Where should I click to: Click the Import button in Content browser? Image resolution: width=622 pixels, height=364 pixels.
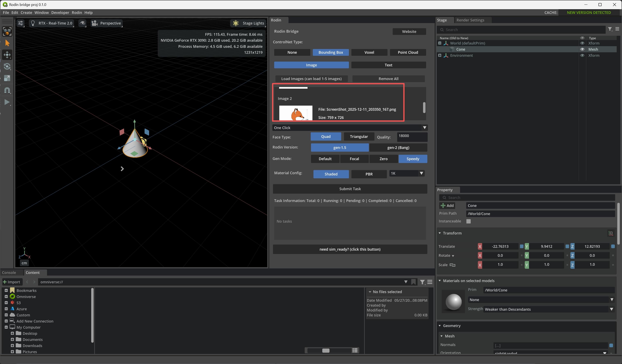point(12,282)
